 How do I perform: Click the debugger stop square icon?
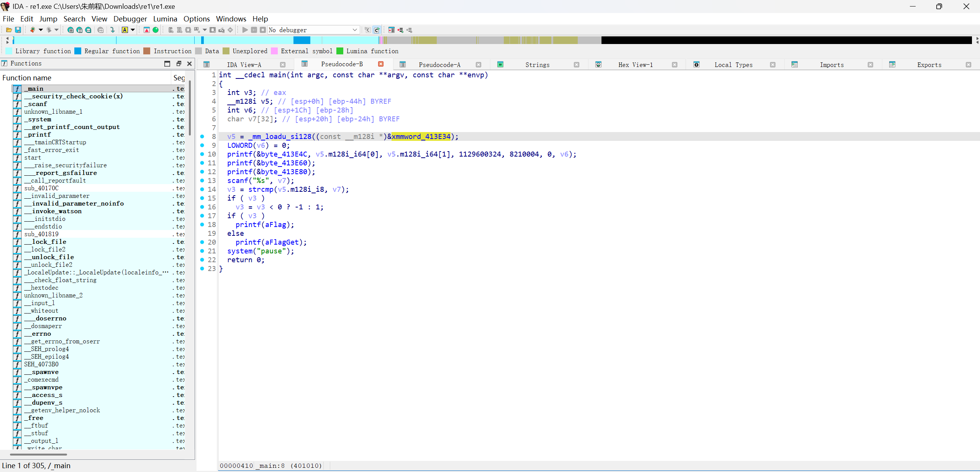[x=263, y=30]
